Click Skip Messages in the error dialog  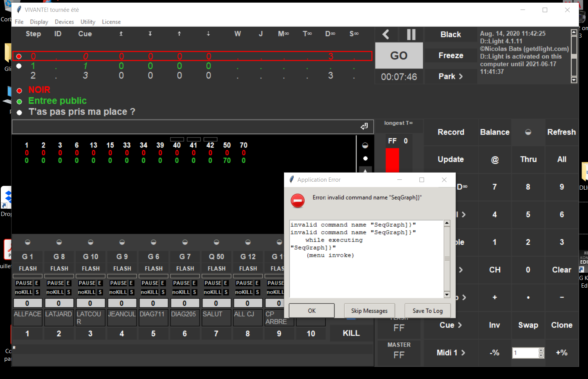[369, 311]
